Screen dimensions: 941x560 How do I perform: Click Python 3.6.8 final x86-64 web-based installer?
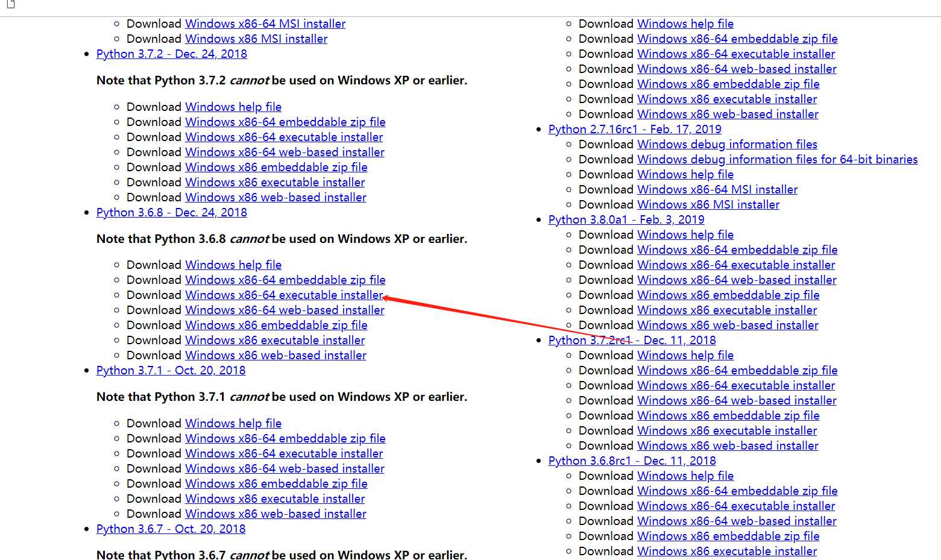point(285,310)
